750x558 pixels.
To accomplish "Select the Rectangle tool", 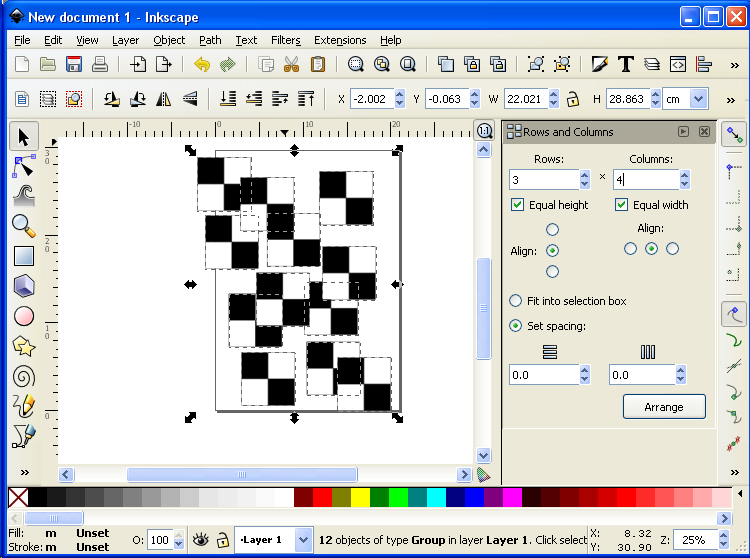I will 23,256.
